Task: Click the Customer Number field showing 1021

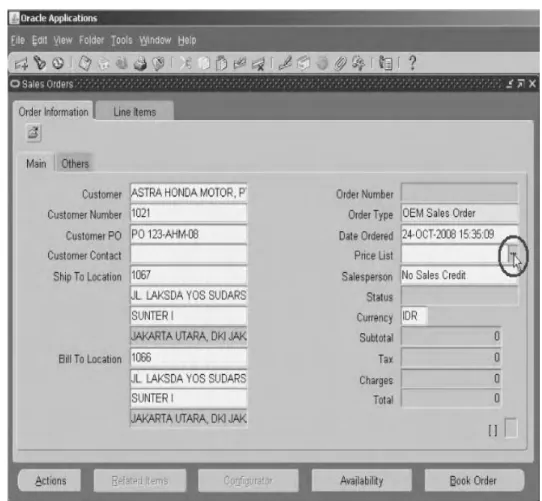Action: 189,213
